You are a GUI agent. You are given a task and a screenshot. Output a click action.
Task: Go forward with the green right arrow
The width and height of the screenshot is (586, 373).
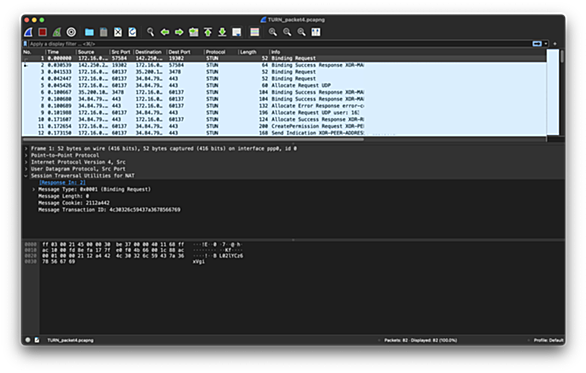click(179, 32)
